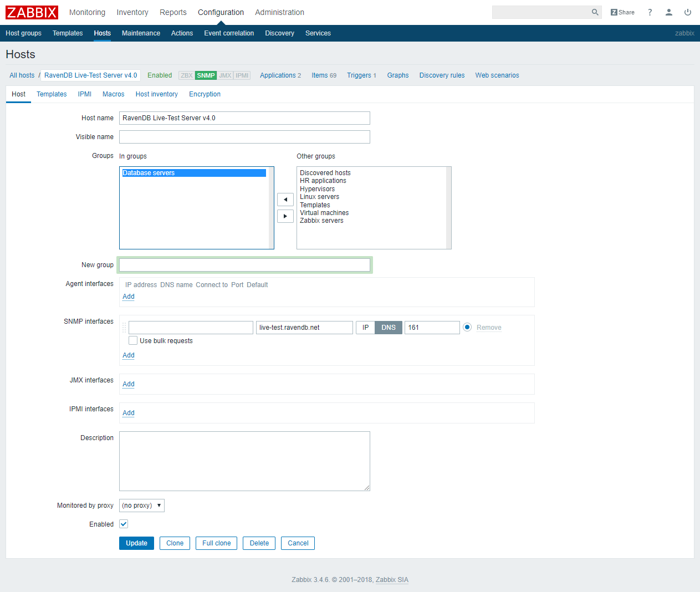Select Database servers in In groups

194,173
